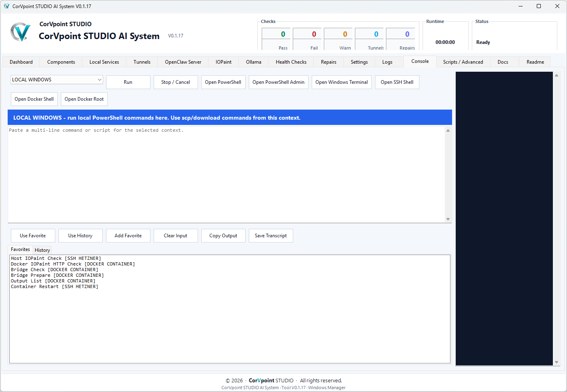The height and width of the screenshot is (392, 567).
Task: Click Open Docker Root button
Action: [84, 99]
